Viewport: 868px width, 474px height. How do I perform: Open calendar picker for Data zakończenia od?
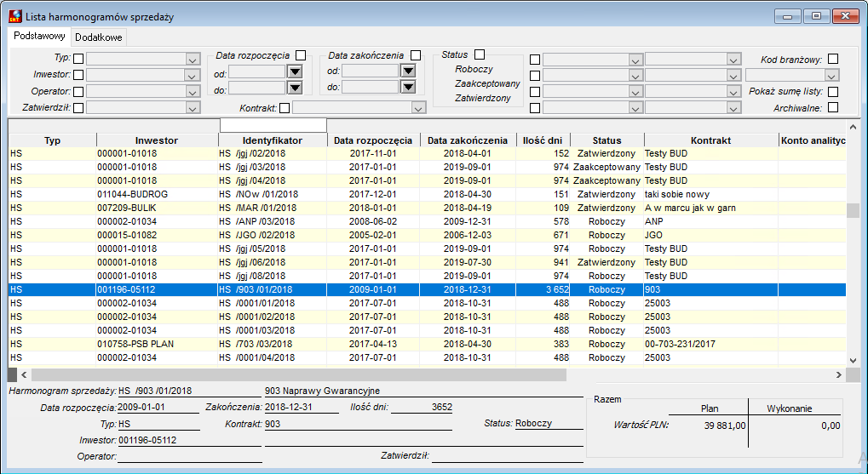[408, 71]
